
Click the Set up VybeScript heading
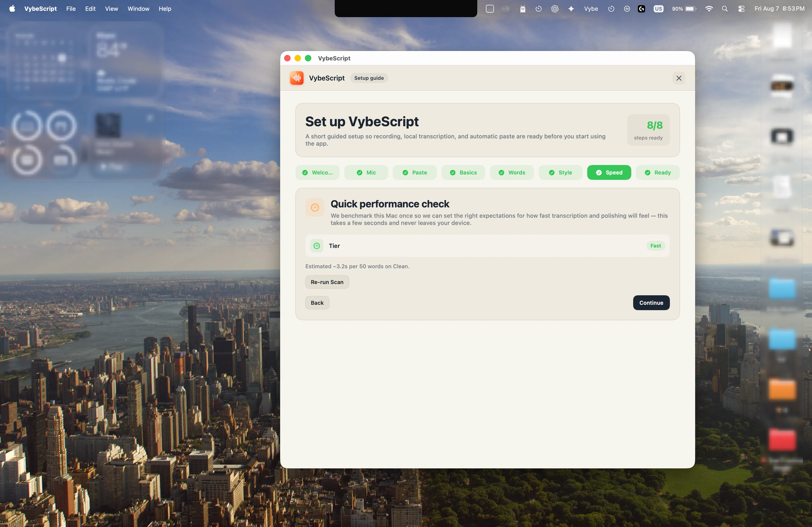(x=362, y=121)
